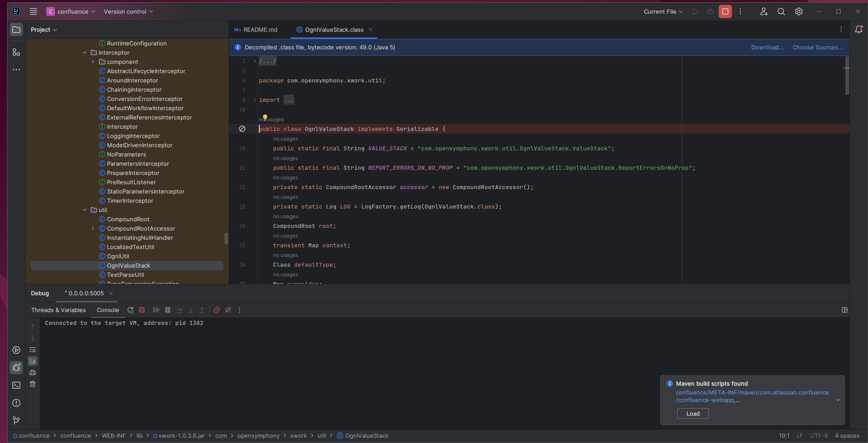Resume program in Debug toolbar
Viewport: 868px width, 443px height.
(x=156, y=310)
